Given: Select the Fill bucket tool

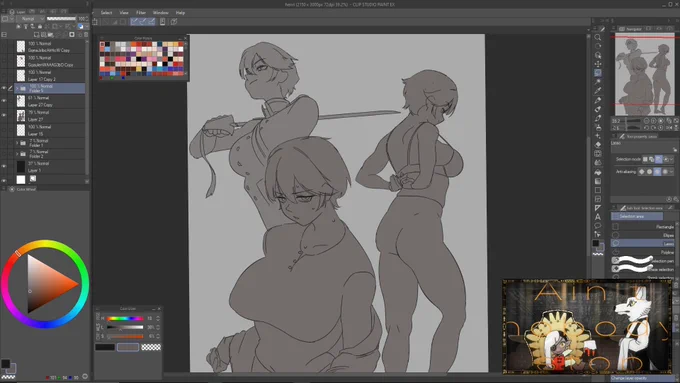Looking at the screenshot, I should pos(598,172).
